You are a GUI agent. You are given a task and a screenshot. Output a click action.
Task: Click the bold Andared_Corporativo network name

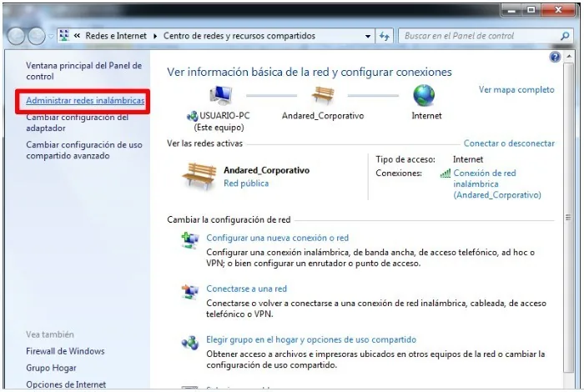point(266,170)
